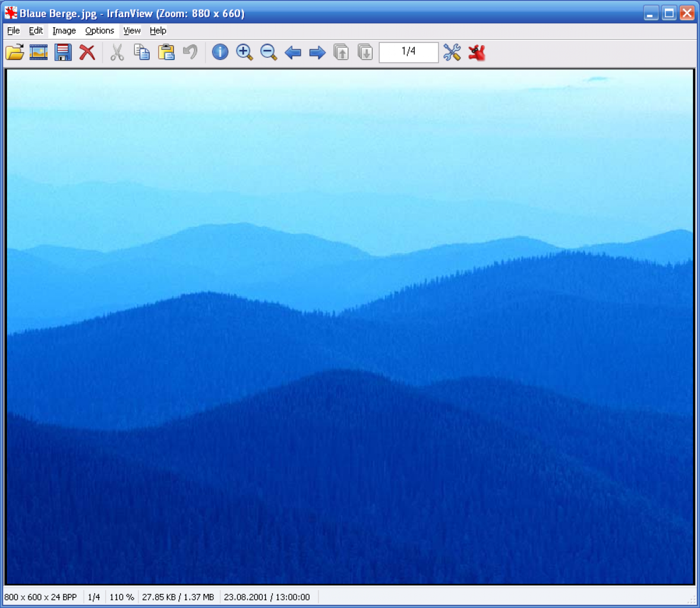Open About via red IrfanView mascot icon
The height and width of the screenshot is (608, 700).
pos(477,53)
